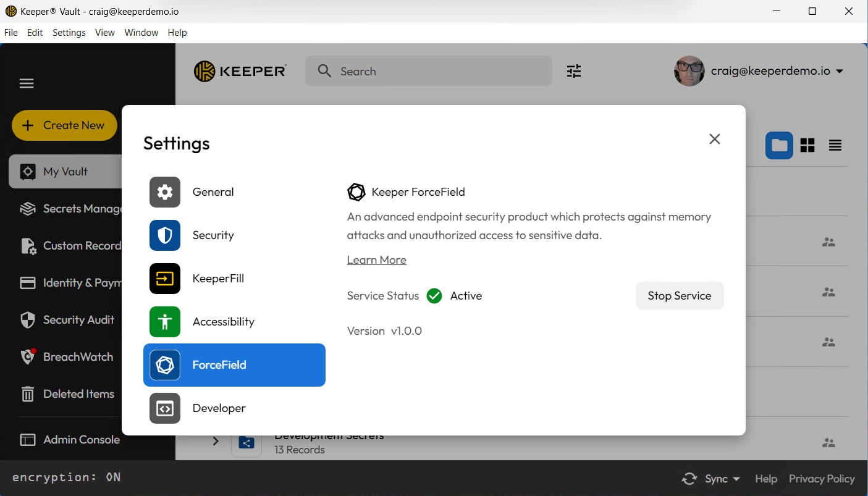Close the Settings dialog
The width and height of the screenshot is (868, 496).
pyautogui.click(x=714, y=139)
